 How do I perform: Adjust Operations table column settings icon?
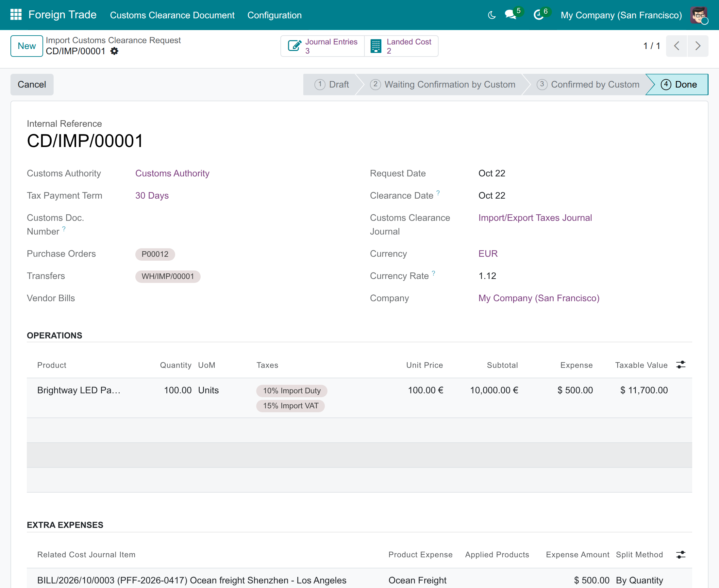tap(681, 365)
